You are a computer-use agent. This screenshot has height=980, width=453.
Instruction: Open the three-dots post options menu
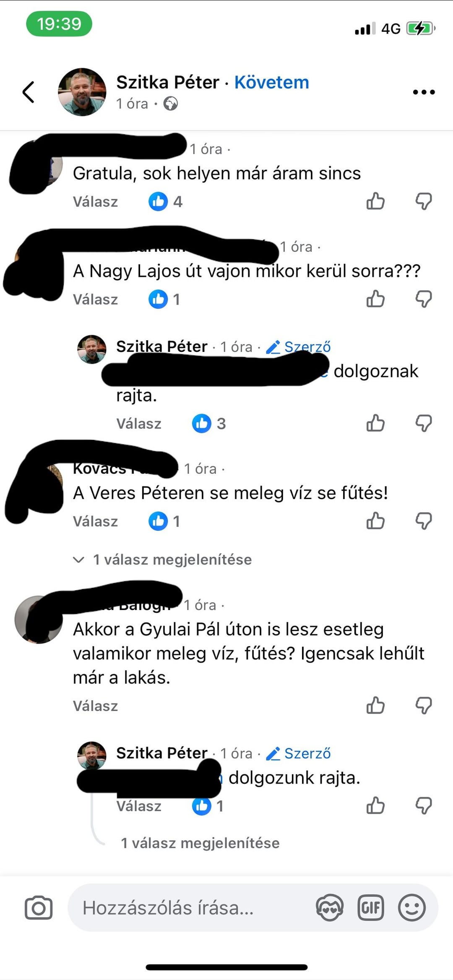[x=424, y=92]
